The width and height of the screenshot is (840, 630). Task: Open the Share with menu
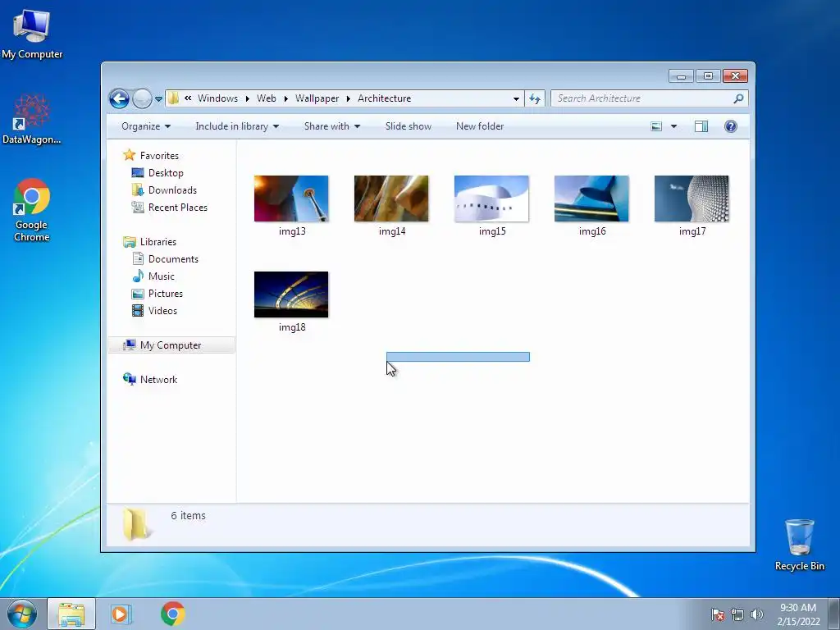[332, 126]
